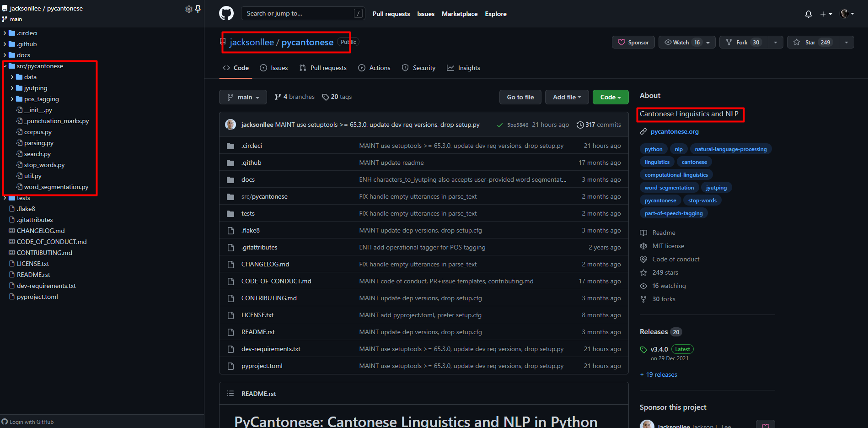Focus the Search or jump to field
This screenshot has height=428, width=868.
(303, 13)
